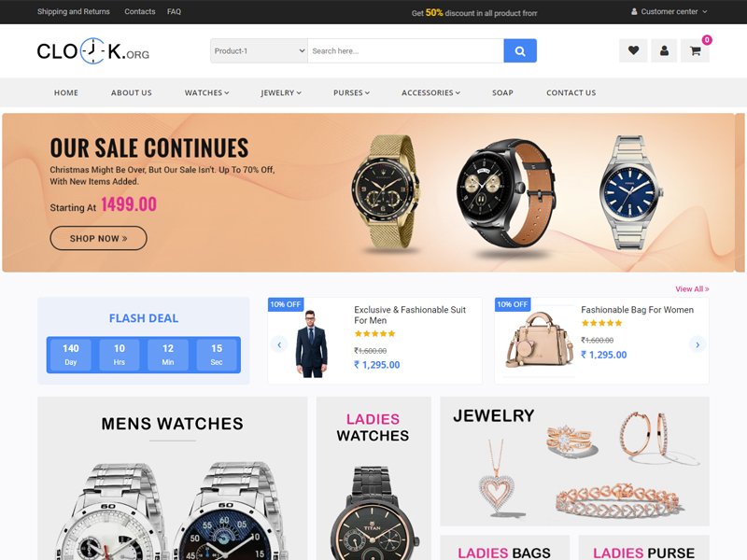Open the Shipping and Returns link
This screenshot has height=560, width=747.
coord(74,11)
